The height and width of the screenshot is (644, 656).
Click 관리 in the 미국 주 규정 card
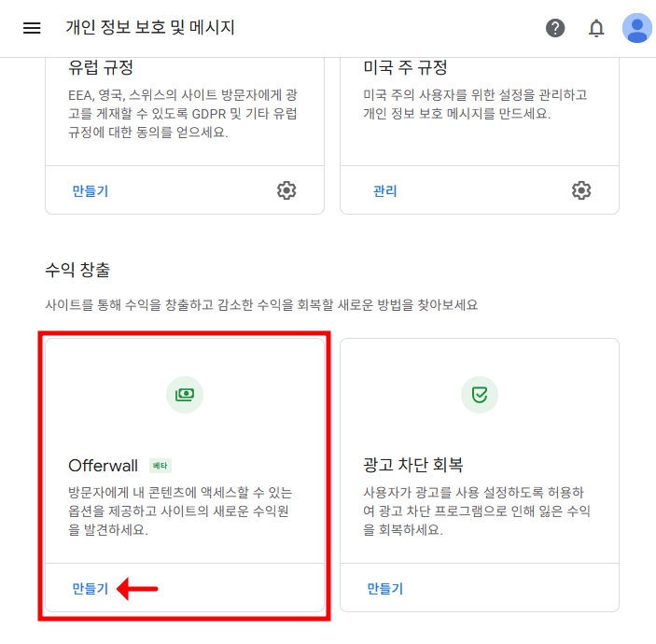(x=384, y=190)
